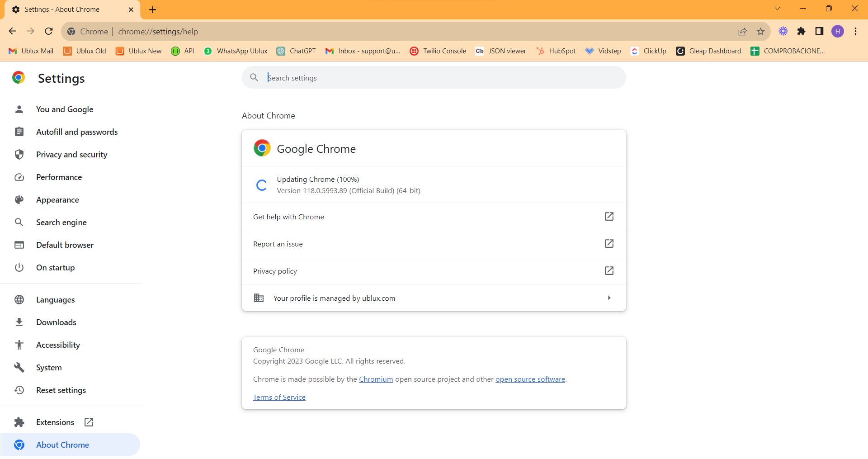Click the Settings Chrome logo
The image size is (868, 459).
[19, 78]
